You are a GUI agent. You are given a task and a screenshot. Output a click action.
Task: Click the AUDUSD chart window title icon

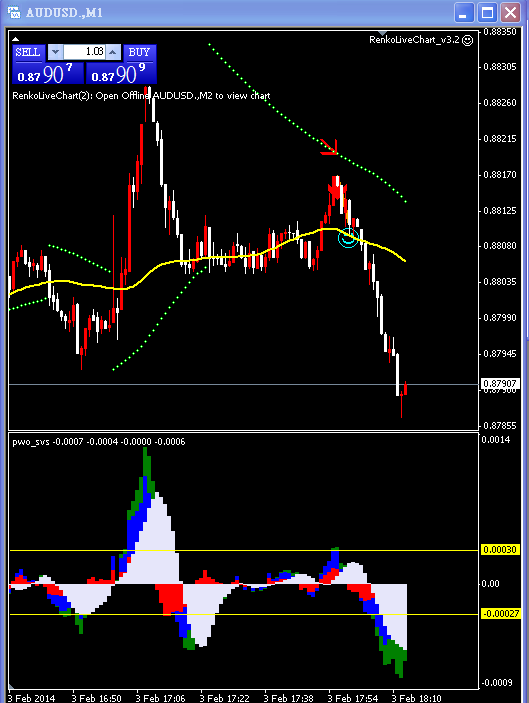coord(14,12)
